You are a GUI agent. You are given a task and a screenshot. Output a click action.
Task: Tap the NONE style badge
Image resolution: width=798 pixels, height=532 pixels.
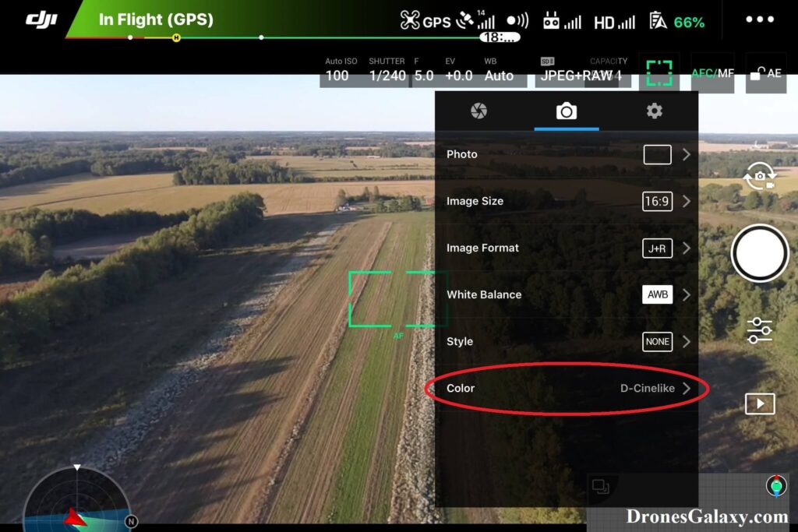(x=657, y=342)
